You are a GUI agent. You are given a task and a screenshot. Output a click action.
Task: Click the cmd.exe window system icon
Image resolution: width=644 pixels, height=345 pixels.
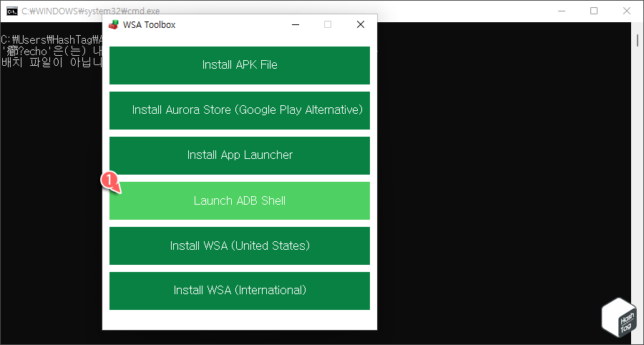pyautogui.click(x=12, y=11)
